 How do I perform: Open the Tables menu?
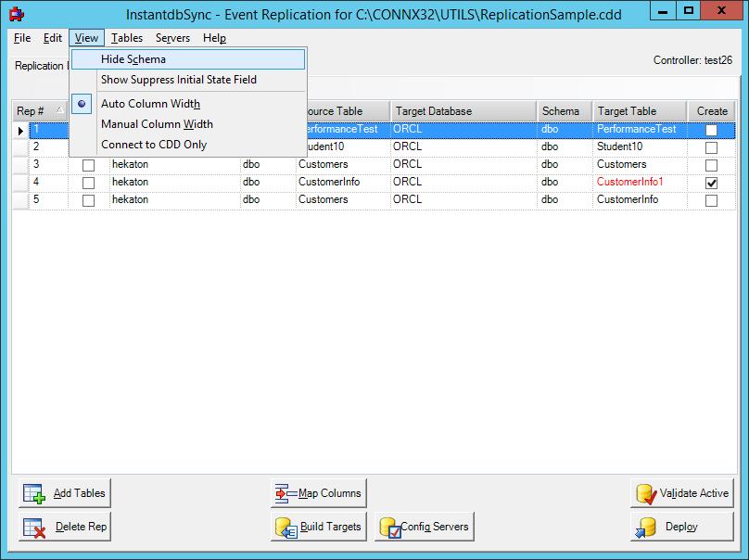(x=126, y=38)
